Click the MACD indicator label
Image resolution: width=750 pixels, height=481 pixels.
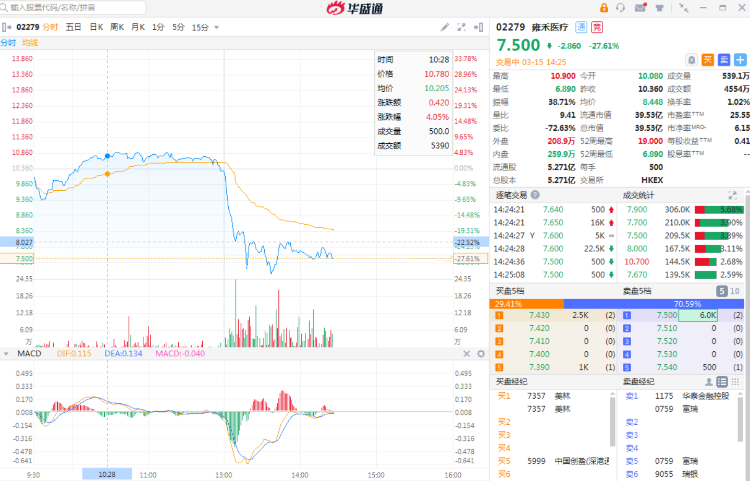point(29,354)
